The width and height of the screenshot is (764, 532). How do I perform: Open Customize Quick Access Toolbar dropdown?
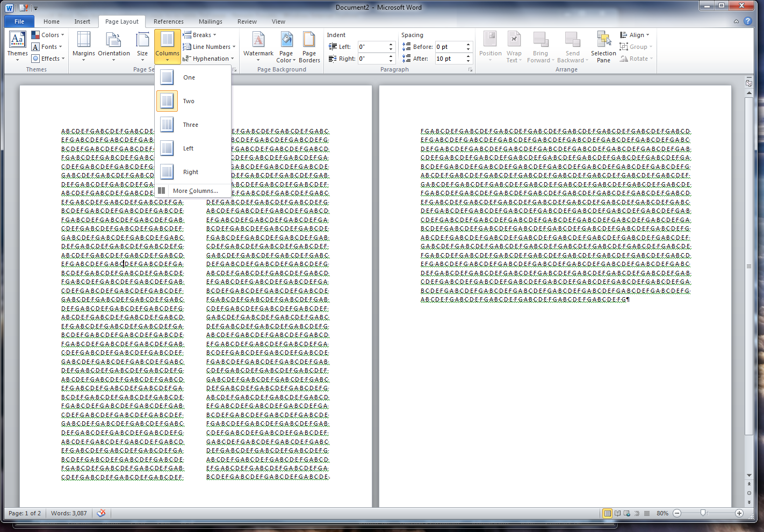tap(36, 8)
